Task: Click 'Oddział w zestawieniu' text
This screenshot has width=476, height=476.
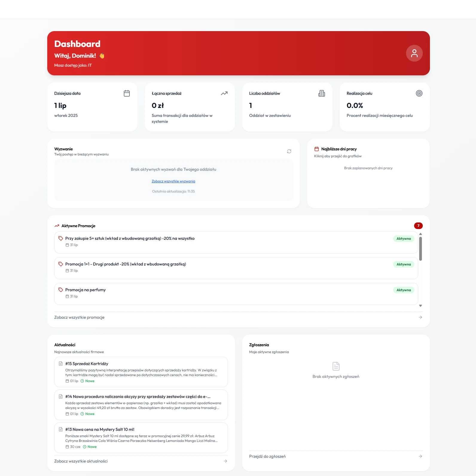Action: (270, 115)
